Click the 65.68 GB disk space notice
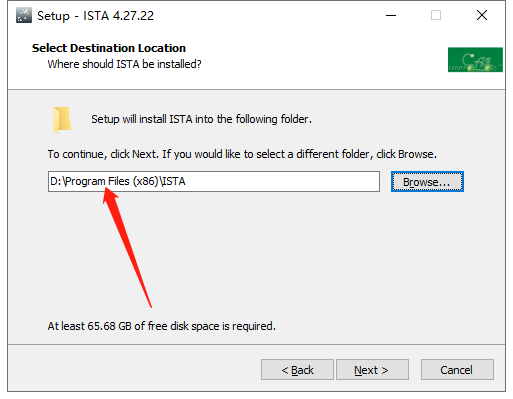Image resolution: width=513 pixels, height=399 pixels. click(162, 326)
